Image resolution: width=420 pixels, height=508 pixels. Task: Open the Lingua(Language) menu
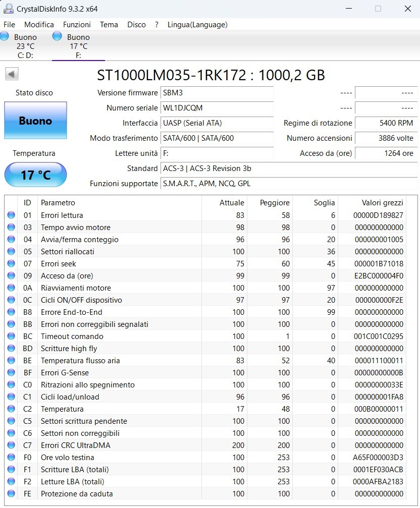tap(197, 25)
